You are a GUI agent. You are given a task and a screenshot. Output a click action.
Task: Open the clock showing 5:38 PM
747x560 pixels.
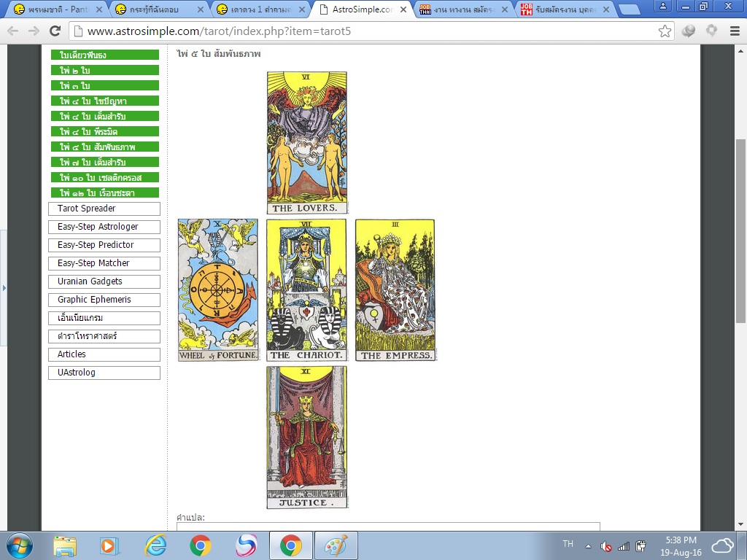pyautogui.click(x=681, y=546)
